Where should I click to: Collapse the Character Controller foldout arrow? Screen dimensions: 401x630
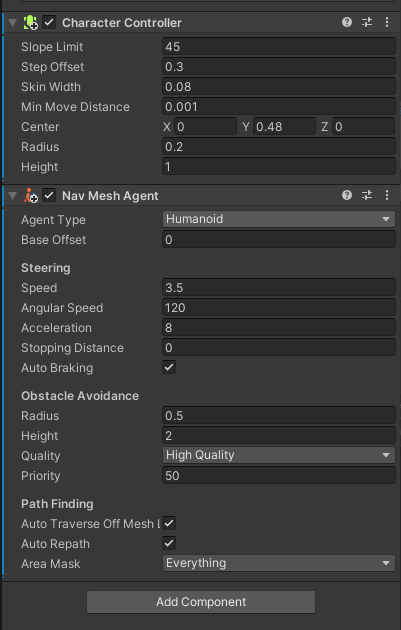pos(12,22)
